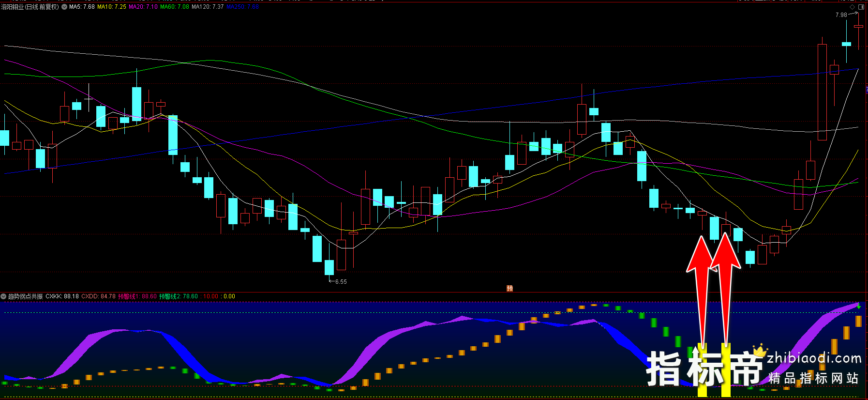The image size is (868, 400).
Task: Open the main chart indicator dropdown arrow
Action: point(64,7)
